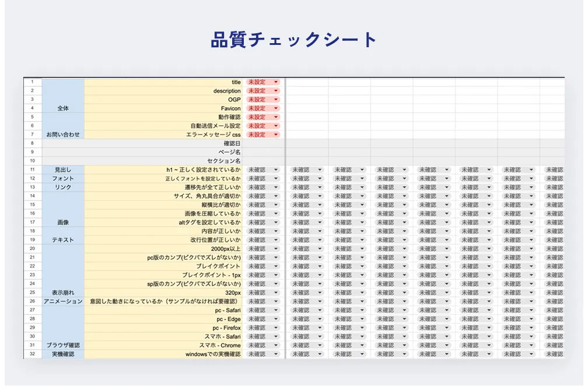The height and width of the screenshot is (387, 588).
Task: Click the Favicon row's 未設定 dropdown arrow
Action: (276, 108)
